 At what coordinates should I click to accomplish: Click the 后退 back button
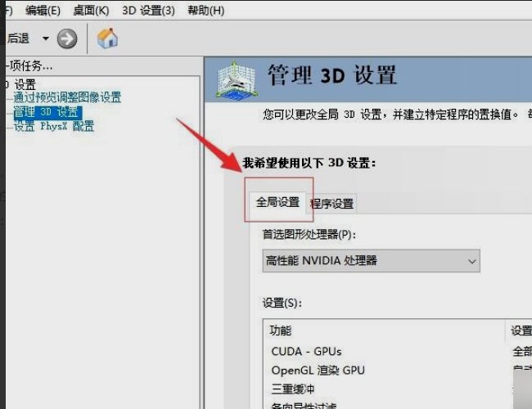click(x=18, y=38)
